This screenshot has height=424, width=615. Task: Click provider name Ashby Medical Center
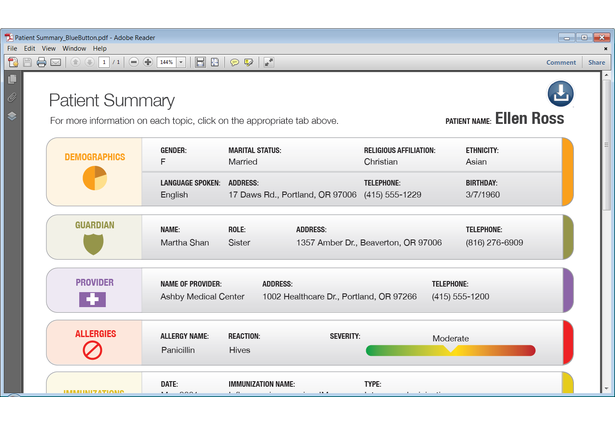point(202,297)
